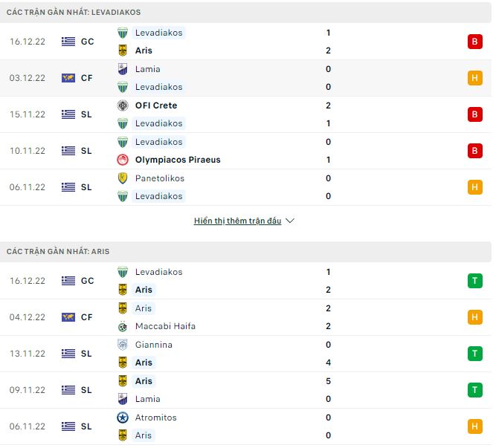Click the Atromitos vs Aris 06.11.22 date
Image resolution: width=496 pixels, height=448 pixels.
point(28,426)
